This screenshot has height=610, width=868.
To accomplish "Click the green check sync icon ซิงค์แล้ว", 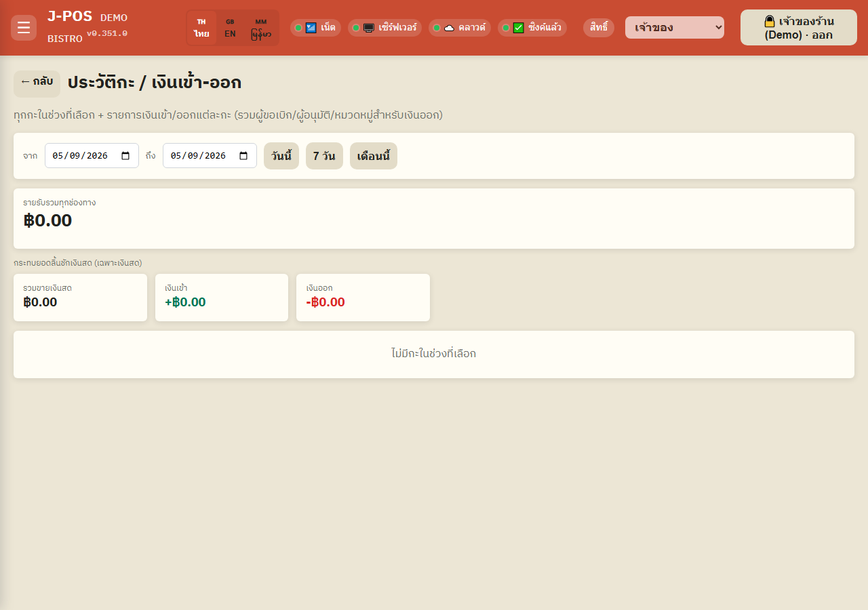I will tap(518, 28).
